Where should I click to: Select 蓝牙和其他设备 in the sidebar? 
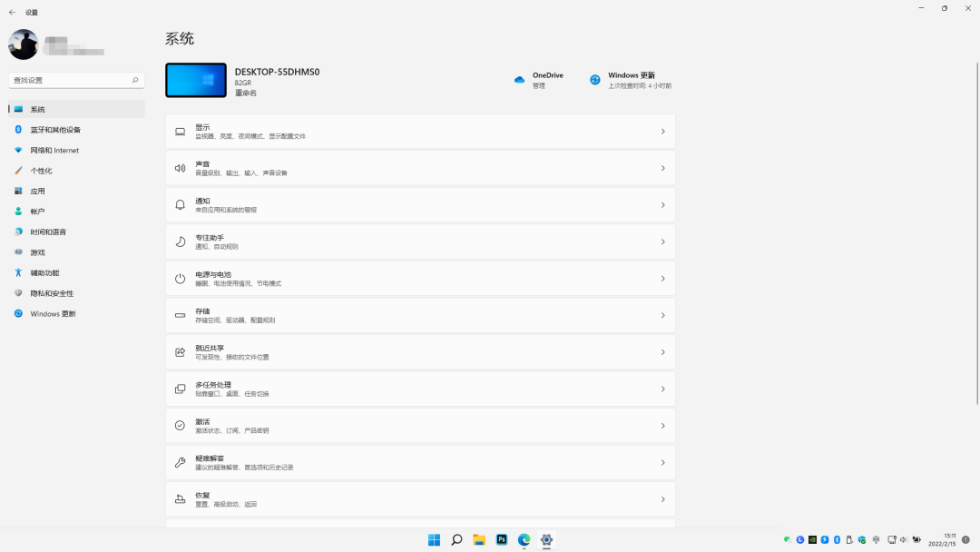[76, 130]
